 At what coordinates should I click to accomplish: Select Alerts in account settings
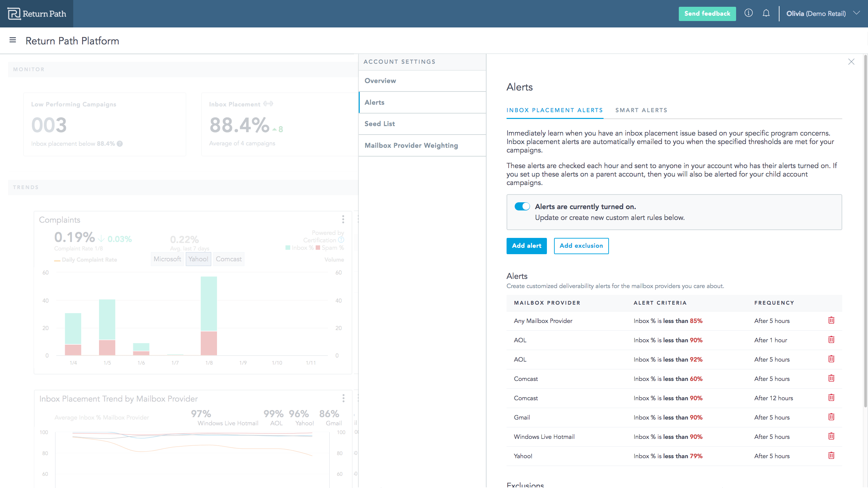[422, 102]
